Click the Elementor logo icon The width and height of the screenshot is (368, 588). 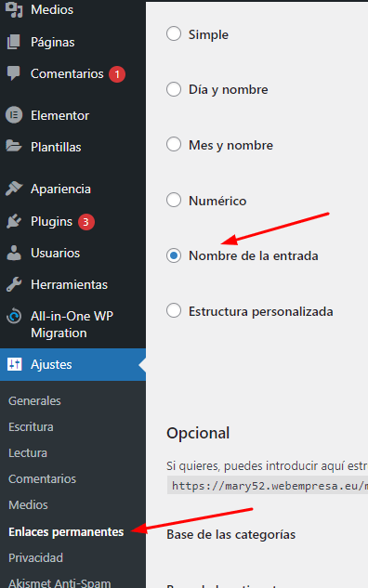(14, 115)
